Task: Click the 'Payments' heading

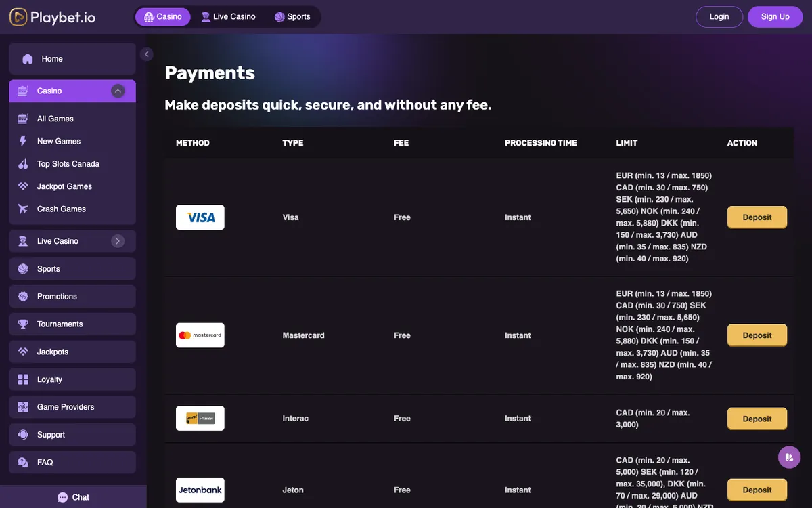Action: point(210,73)
